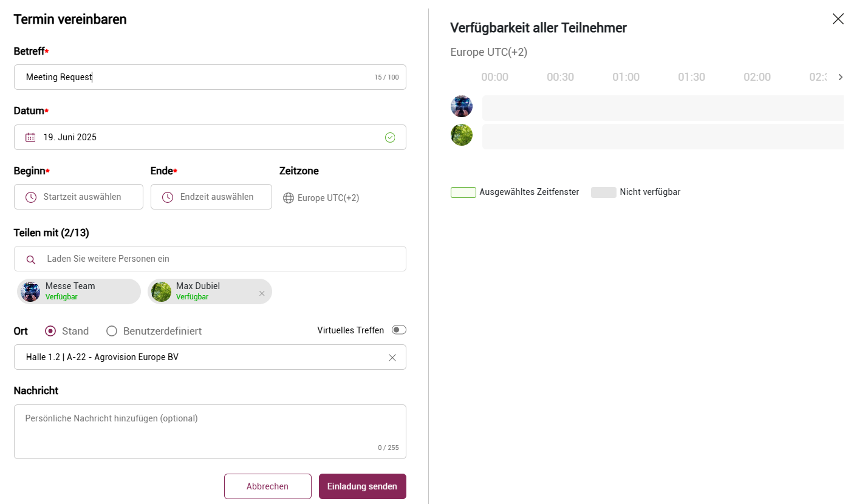The image size is (851, 504).
Task: Open the Endzeit auswählen dropdown
Action: [x=211, y=197]
